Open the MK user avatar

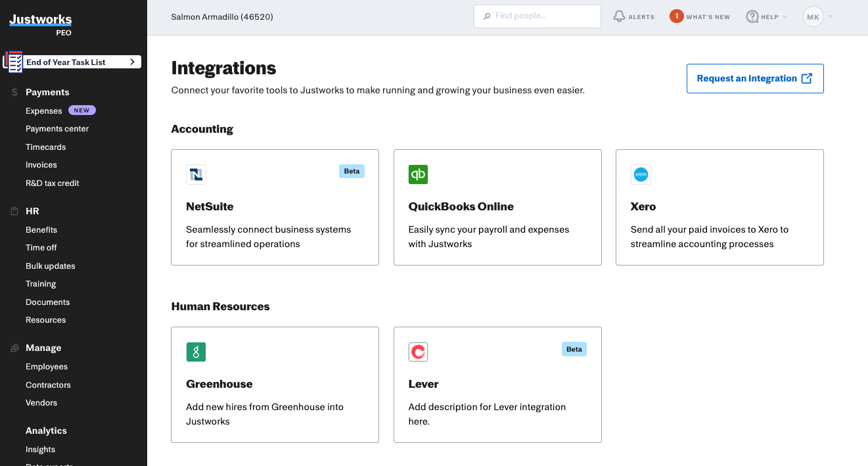813,16
